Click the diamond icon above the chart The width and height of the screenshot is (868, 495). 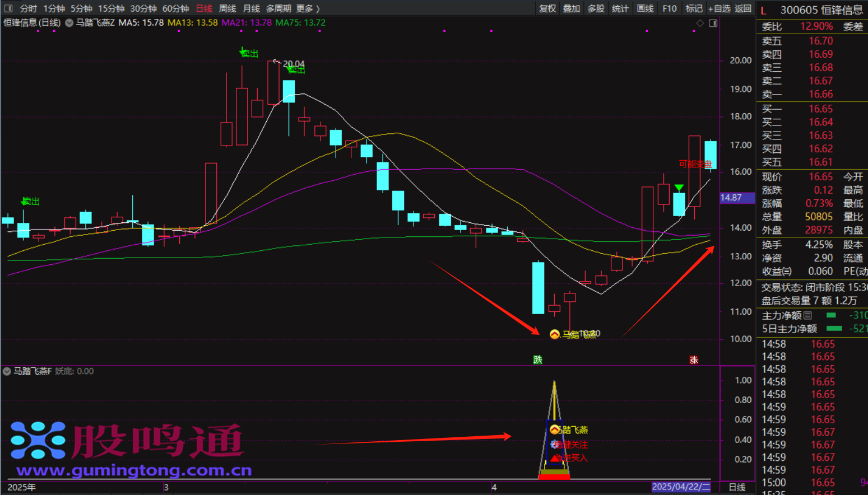point(700,23)
